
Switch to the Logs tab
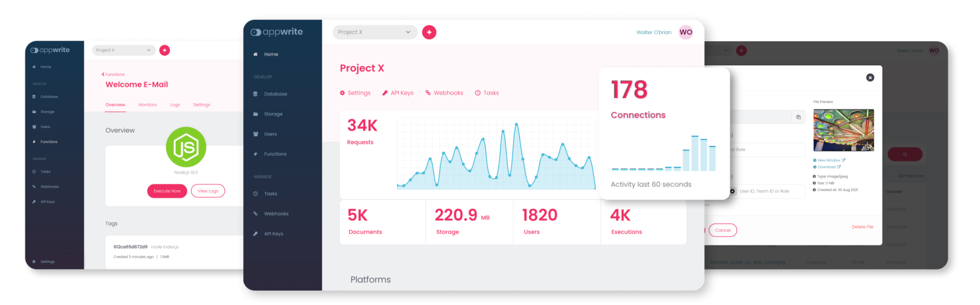(x=175, y=105)
